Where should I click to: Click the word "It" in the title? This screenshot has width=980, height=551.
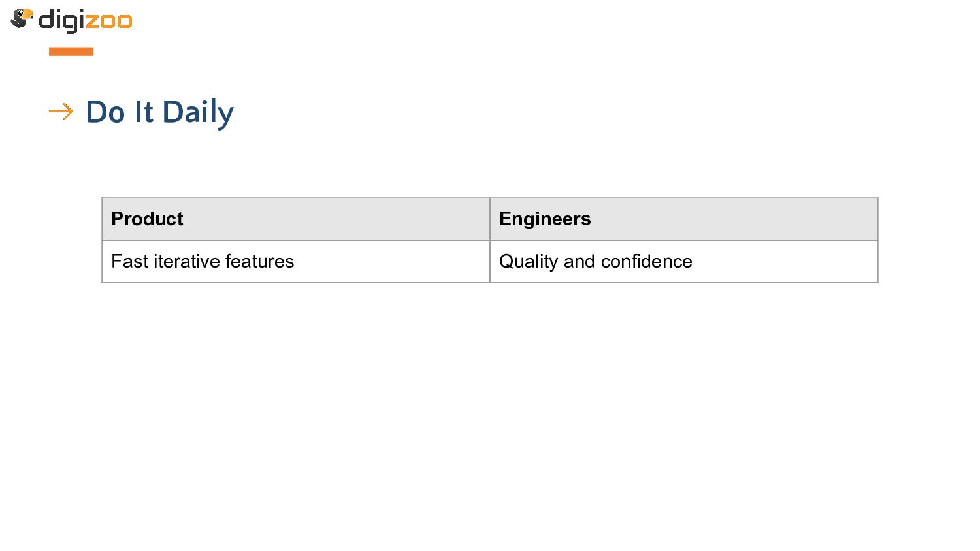click(x=144, y=112)
